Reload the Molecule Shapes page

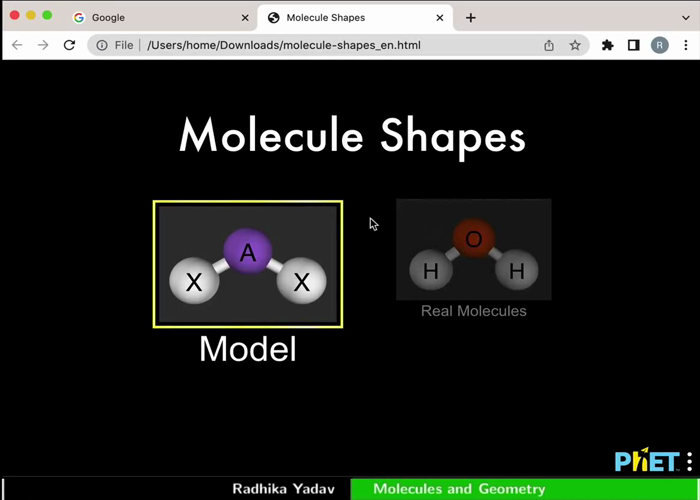[x=69, y=45]
